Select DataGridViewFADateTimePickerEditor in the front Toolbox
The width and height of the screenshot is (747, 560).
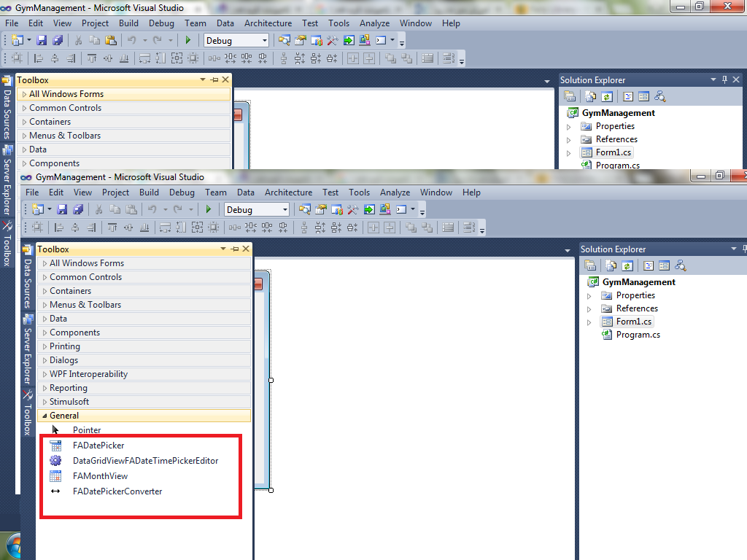pos(145,461)
